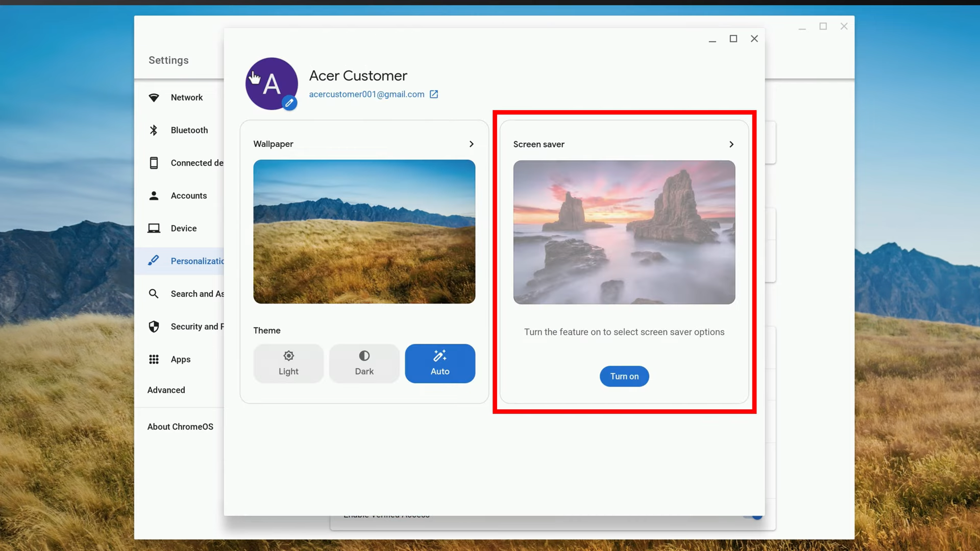Open Apps via the grid icon

(154, 359)
